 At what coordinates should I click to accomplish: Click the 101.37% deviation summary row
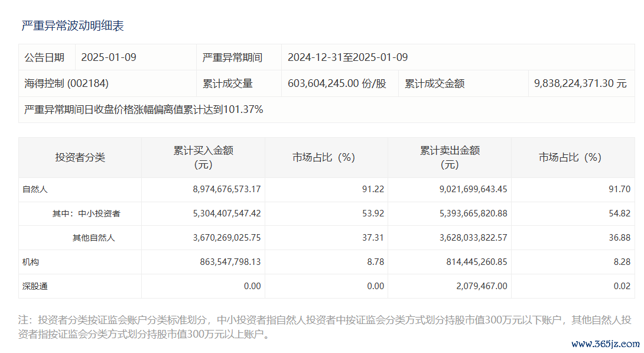pos(144,109)
